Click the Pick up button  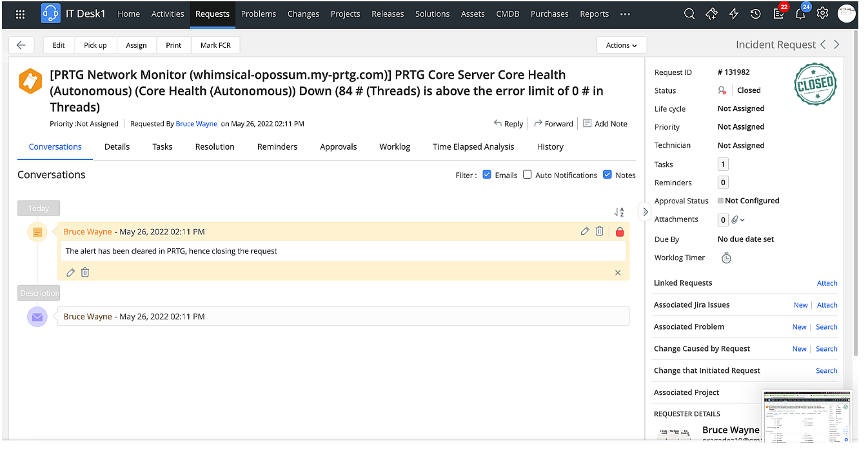click(x=95, y=45)
